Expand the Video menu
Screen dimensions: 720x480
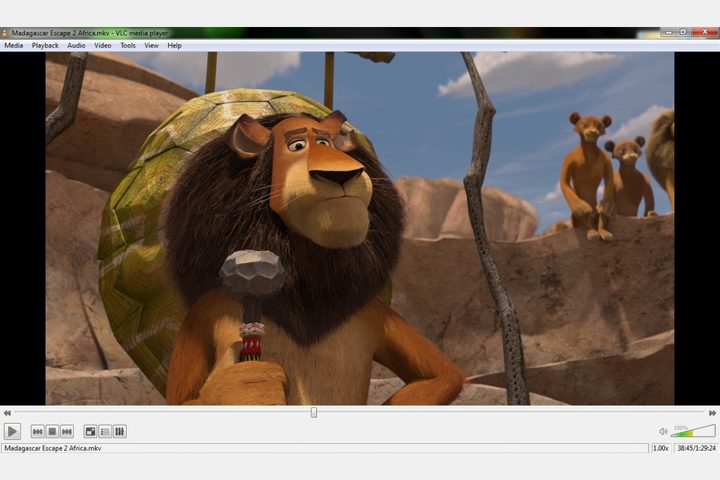click(102, 45)
